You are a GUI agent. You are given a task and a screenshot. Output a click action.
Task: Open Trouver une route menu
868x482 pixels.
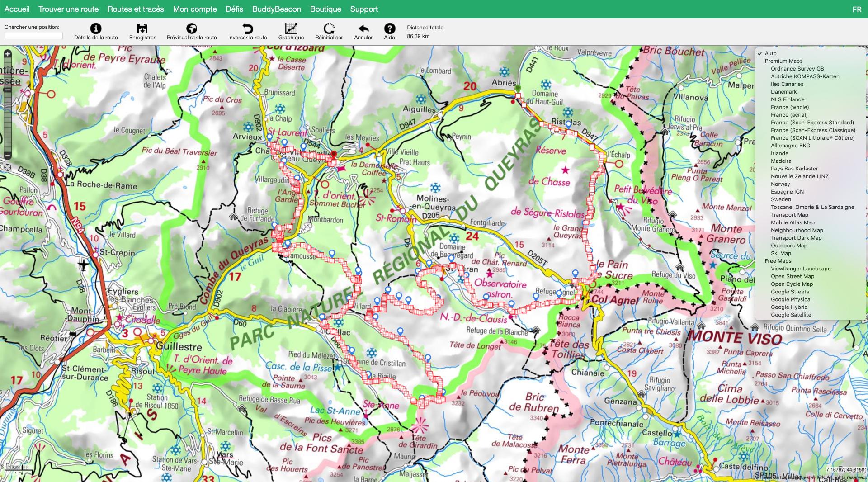click(x=68, y=9)
